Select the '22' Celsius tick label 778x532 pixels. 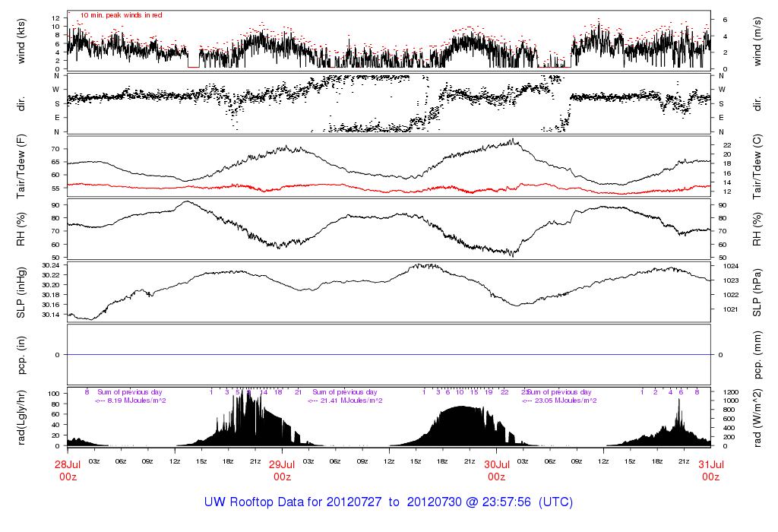(x=727, y=145)
